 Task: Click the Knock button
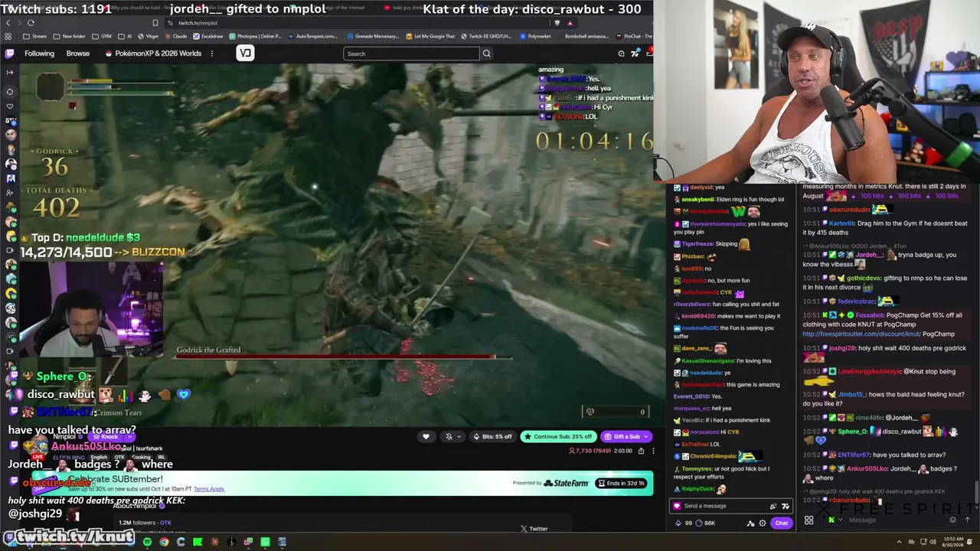106,436
